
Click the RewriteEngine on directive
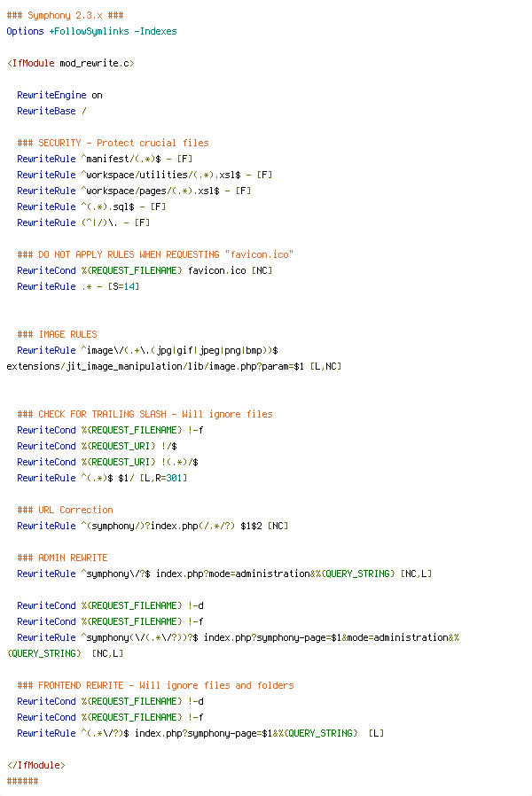[x=60, y=96]
